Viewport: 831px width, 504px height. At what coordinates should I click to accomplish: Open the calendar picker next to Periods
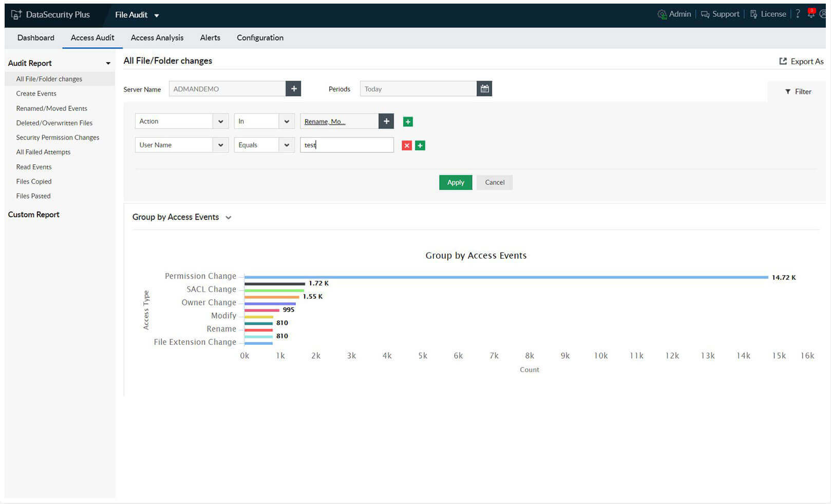tap(484, 88)
